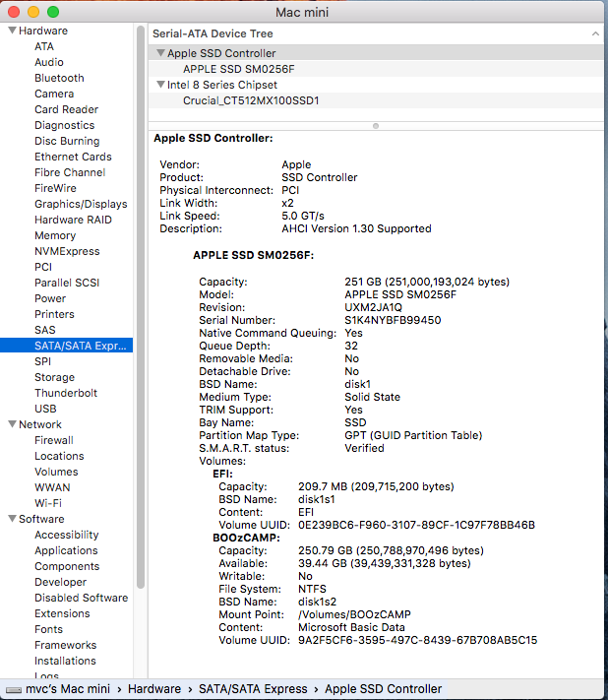
Task: Select Camera in the sidebar
Action: 54,94
